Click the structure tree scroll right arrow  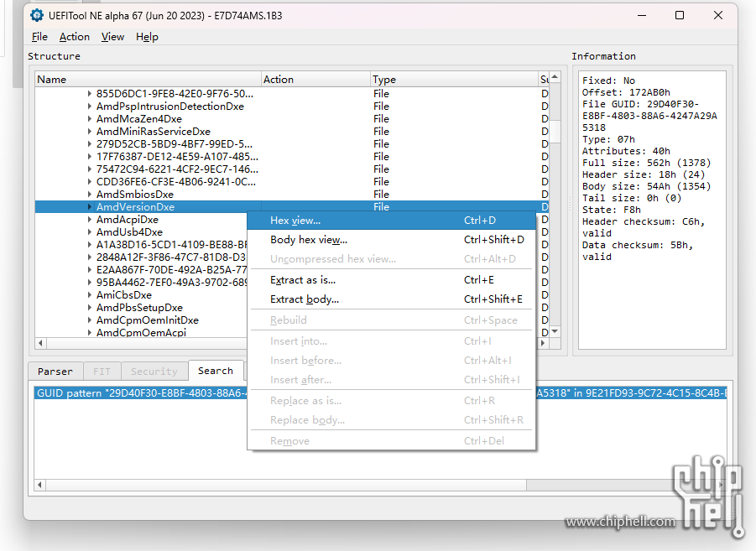[x=543, y=343]
